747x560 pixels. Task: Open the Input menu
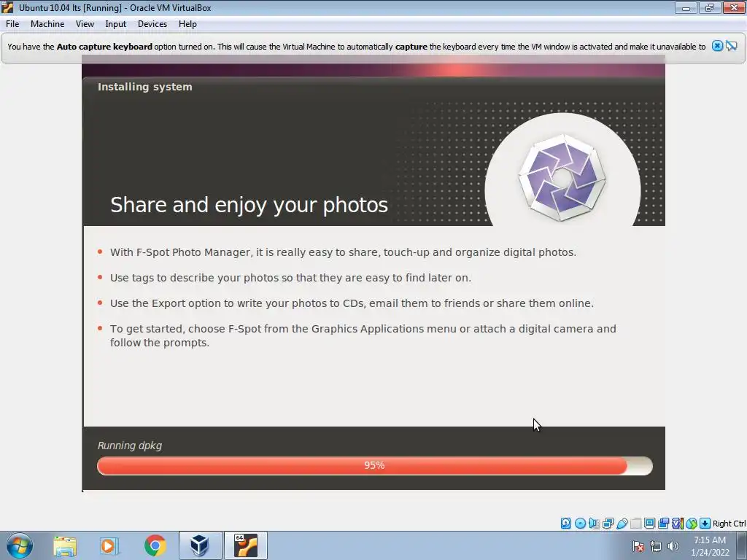click(x=116, y=24)
